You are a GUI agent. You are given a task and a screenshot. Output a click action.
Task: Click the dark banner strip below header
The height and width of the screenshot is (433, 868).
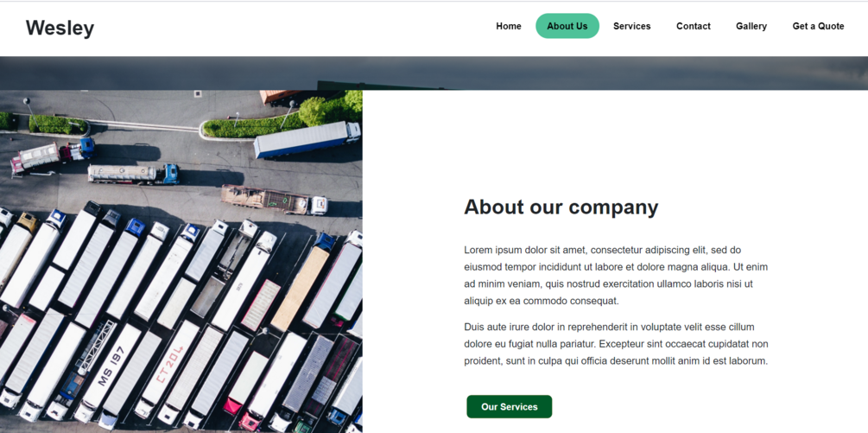434,73
